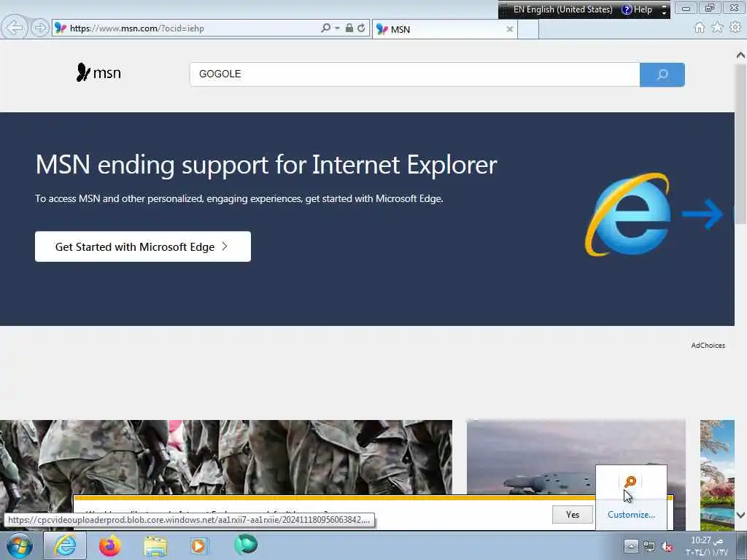Click Internet Explorer in the taskbar

coord(65,545)
